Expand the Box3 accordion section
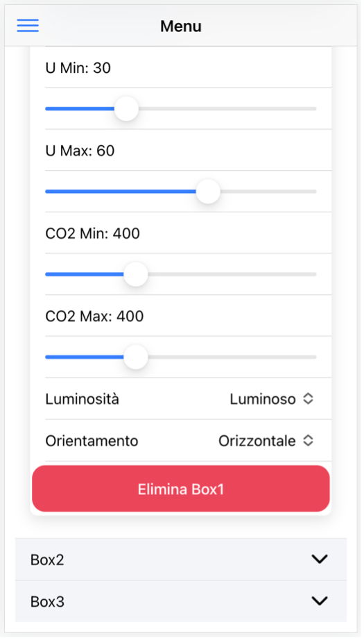The height and width of the screenshot is (640, 364). 181,601
